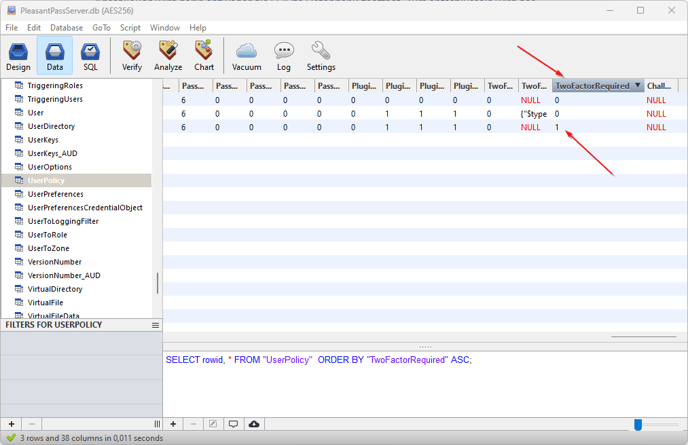Select the VersionNumber table
This screenshot has width=688, height=445.
[55, 262]
